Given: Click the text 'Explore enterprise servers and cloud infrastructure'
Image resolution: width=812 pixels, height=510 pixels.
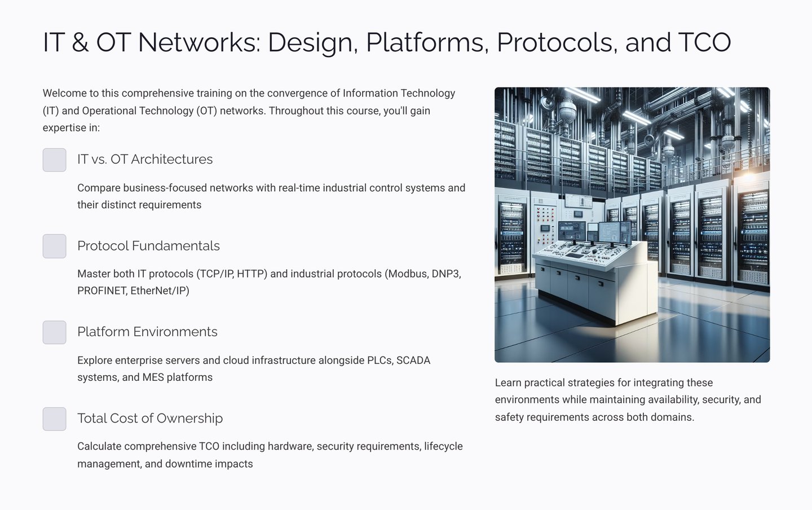Looking at the screenshot, I should (254, 368).
